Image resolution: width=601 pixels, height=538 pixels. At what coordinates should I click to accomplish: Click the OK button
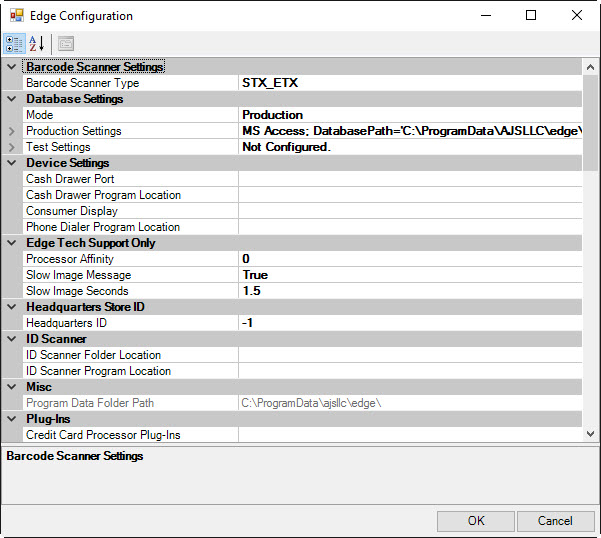[475, 521]
